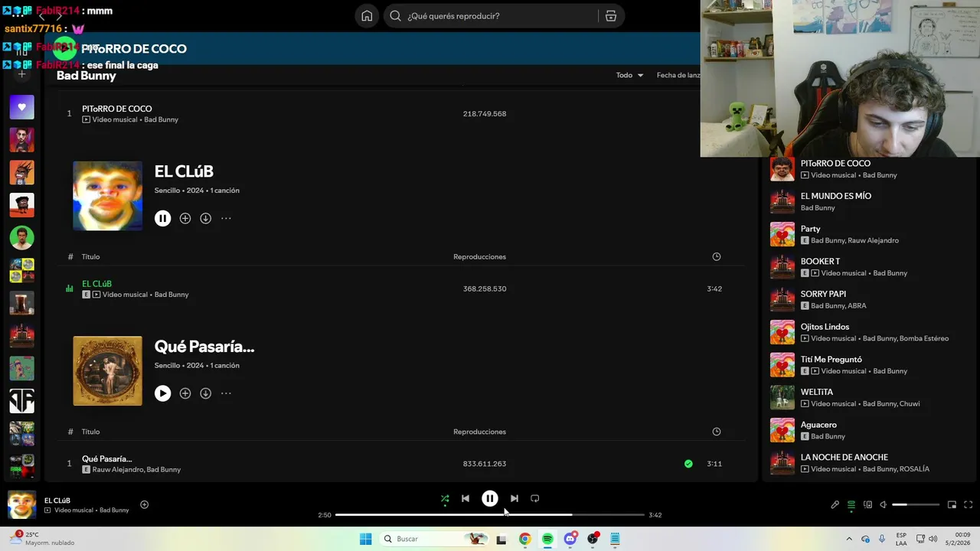Skip to the next track
This screenshot has height=551, width=980.
point(514,498)
